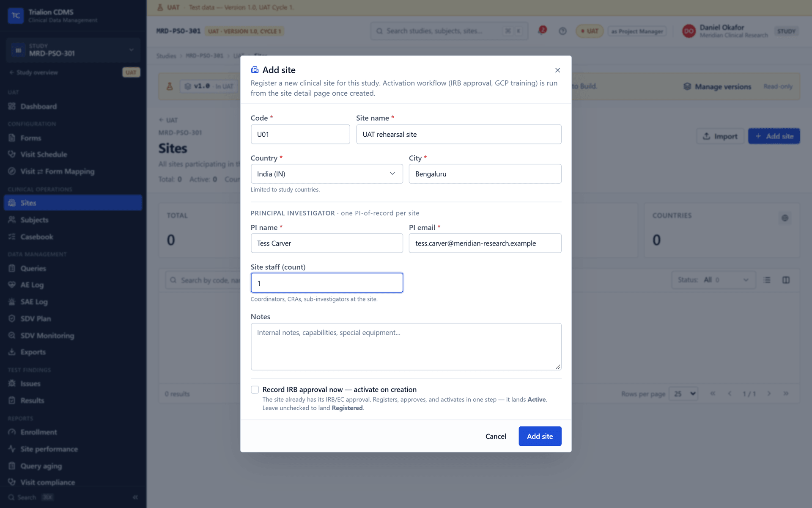The width and height of the screenshot is (812, 508).
Task: Click the Issues bug icon
Action: tap(12, 384)
